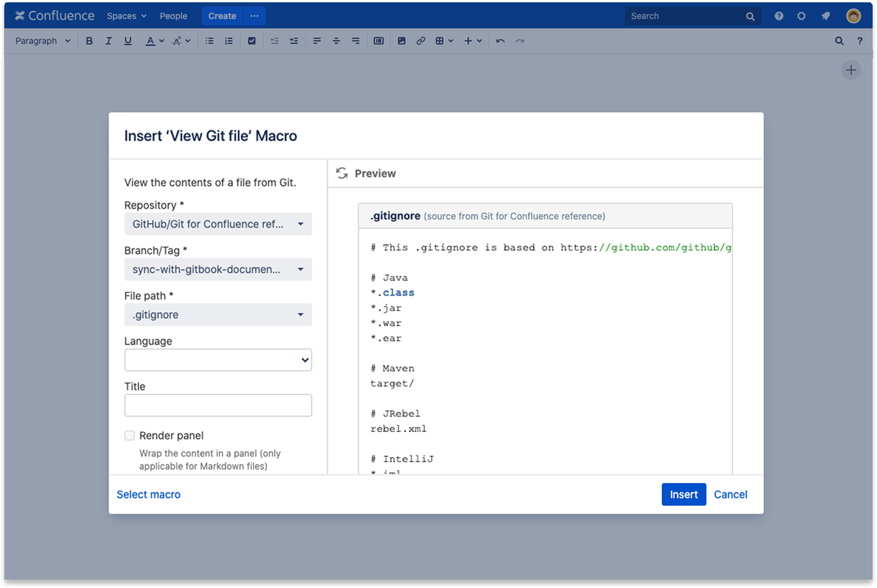This screenshot has height=588, width=877.
Task: Toggle bold formatting in the editor toolbar
Action: coord(89,41)
